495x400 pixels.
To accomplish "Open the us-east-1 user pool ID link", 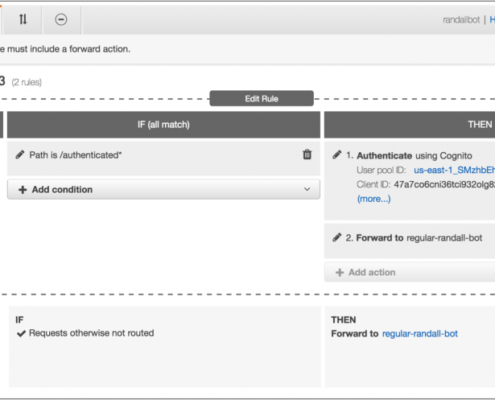I will click(454, 170).
